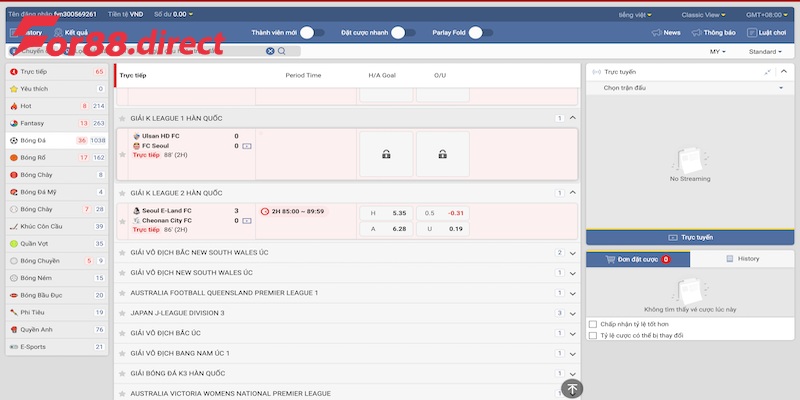800x400 pixels.
Task: Favorite the Giải K League 1 Hàn Quốc star
Action: tap(122, 119)
